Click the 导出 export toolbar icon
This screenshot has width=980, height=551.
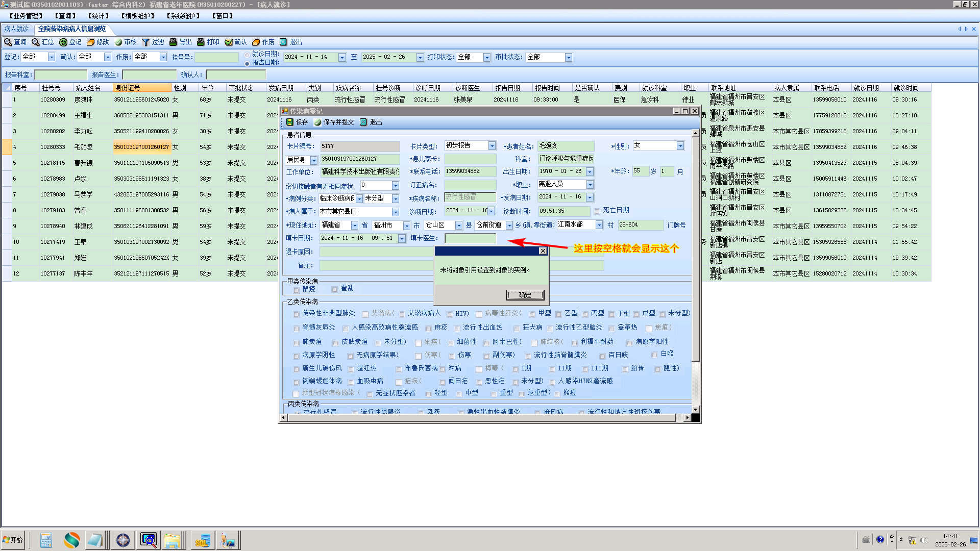[x=174, y=42]
